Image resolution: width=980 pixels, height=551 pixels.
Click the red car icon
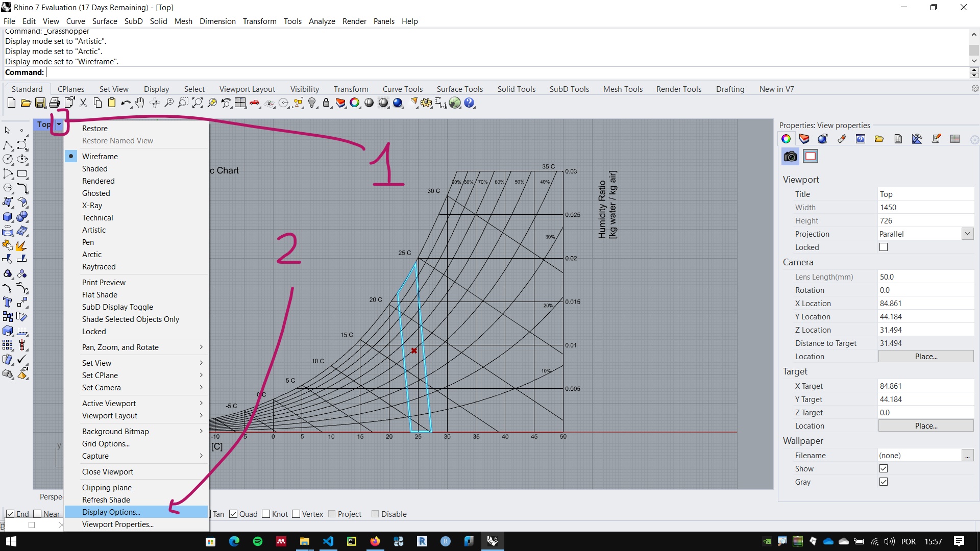pyautogui.click(x=255, y=103)
